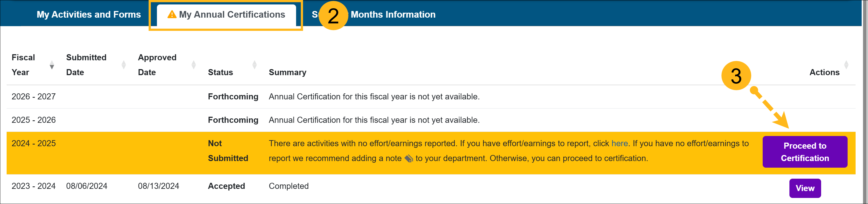View the 2023 - 2024 certification
The width and height of the screenshot is (868, 204).
click(x=805, y=188)
